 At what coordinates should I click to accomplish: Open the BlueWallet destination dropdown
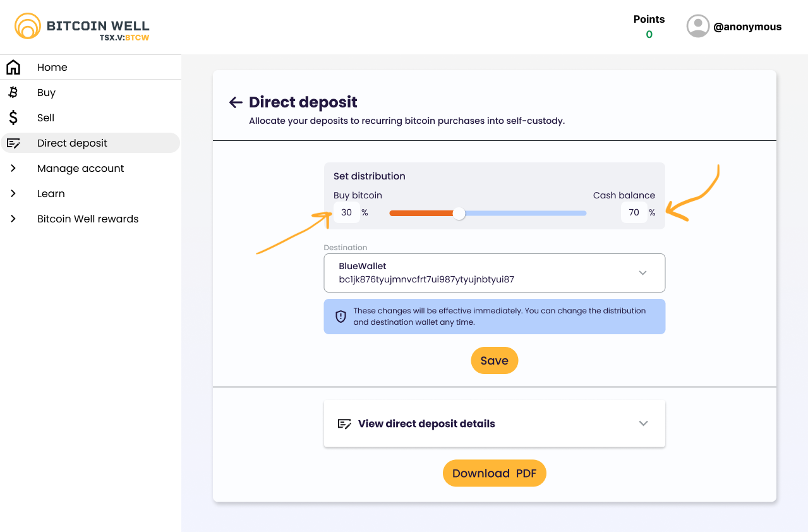pyautogui.click(x=642, y=273)
